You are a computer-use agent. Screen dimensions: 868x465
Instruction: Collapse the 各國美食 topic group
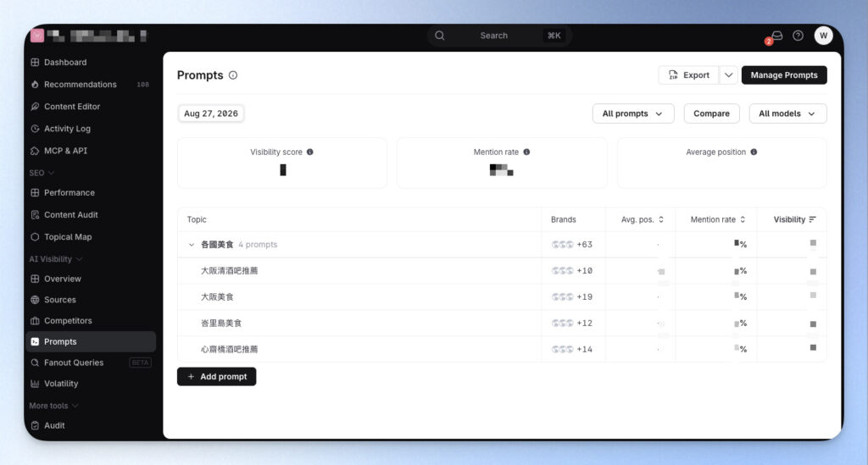[x=192, y=245]
